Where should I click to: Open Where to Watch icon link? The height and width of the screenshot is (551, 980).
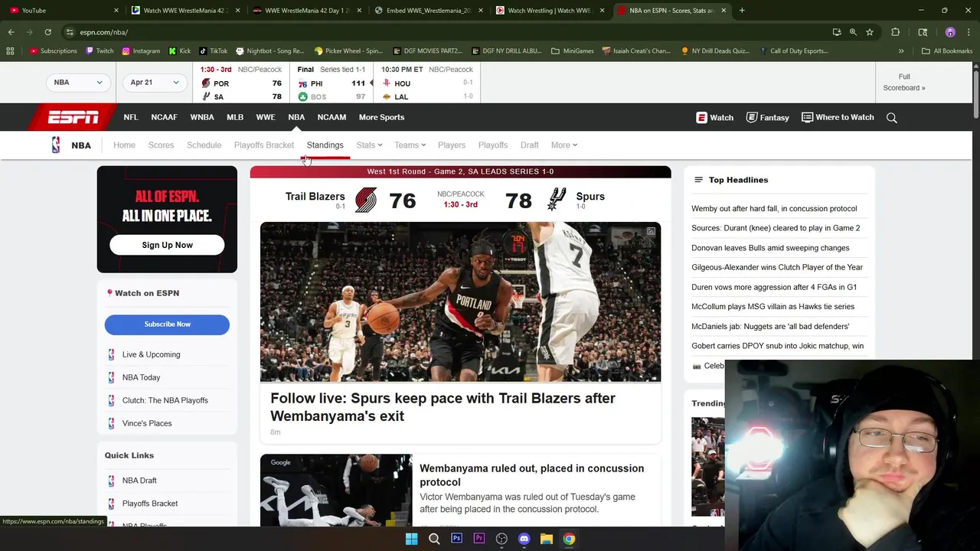[838, 117]
